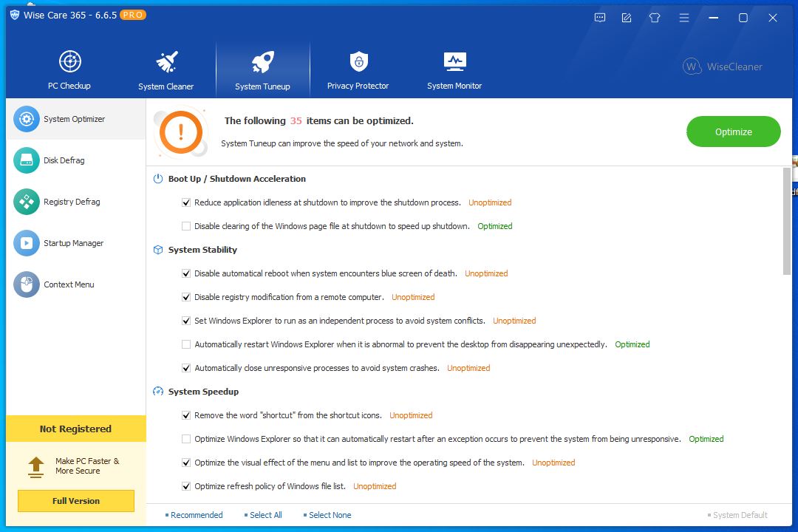Open the System Monitor screen icon
This screenshot has width=798, height=532.
click(454, 61)
